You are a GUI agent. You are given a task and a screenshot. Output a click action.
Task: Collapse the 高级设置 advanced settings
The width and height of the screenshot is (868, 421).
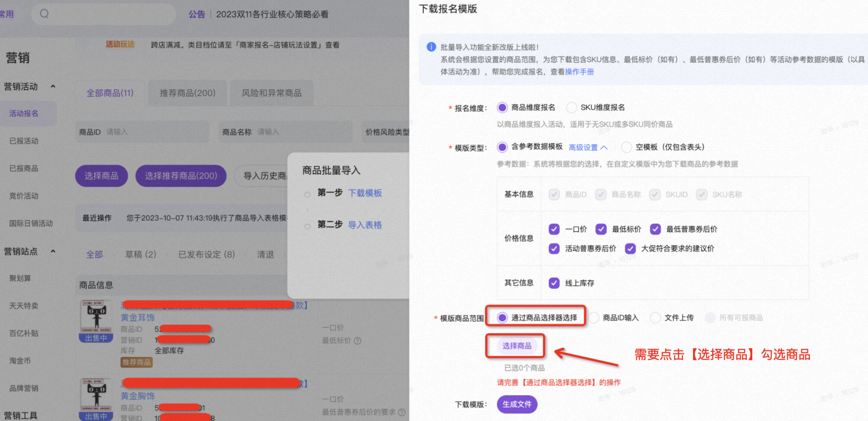pos(588,147)
